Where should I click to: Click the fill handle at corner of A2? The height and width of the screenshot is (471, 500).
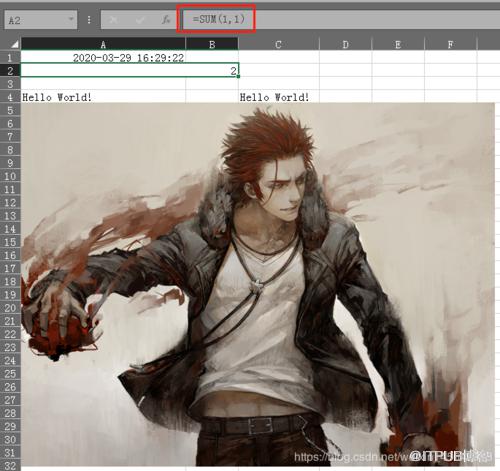239,77
